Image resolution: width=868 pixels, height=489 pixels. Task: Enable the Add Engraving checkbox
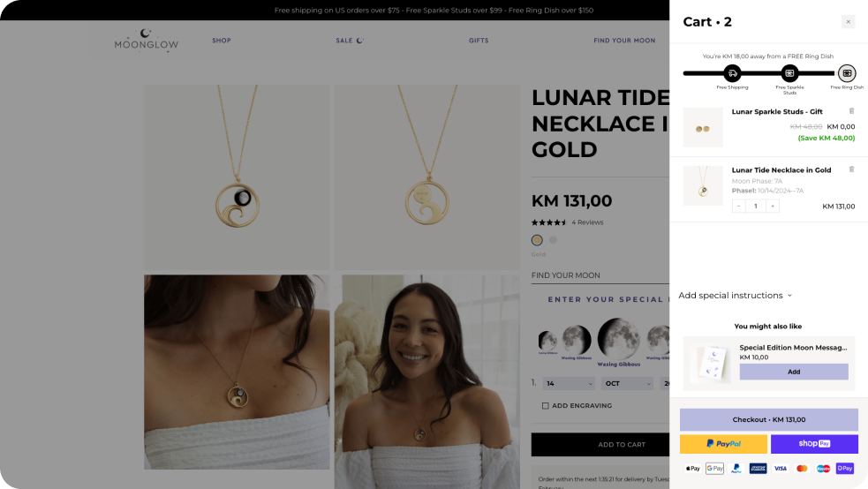pos(546,405)
